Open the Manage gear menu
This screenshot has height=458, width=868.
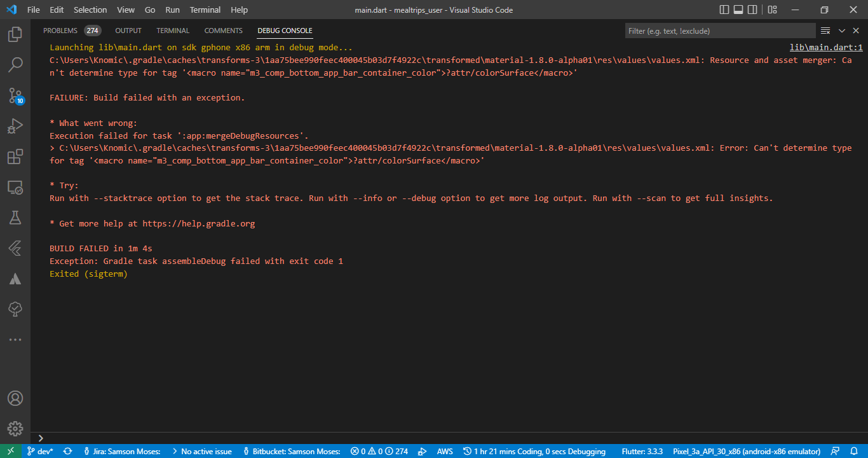tap(15, 429)
